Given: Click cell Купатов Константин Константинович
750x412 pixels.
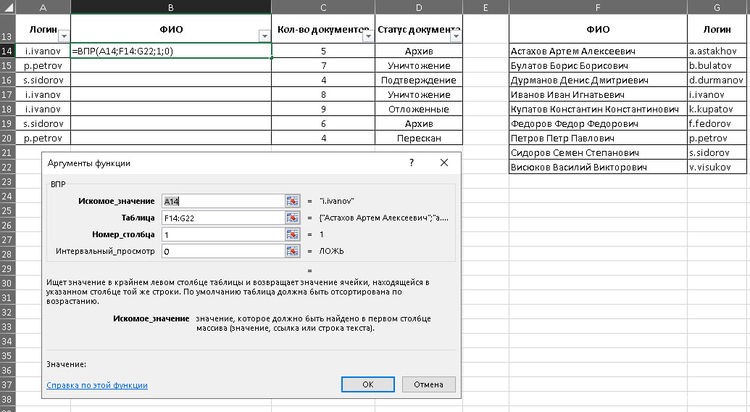Looking at the screenshot, I should [x=598, y=109].
